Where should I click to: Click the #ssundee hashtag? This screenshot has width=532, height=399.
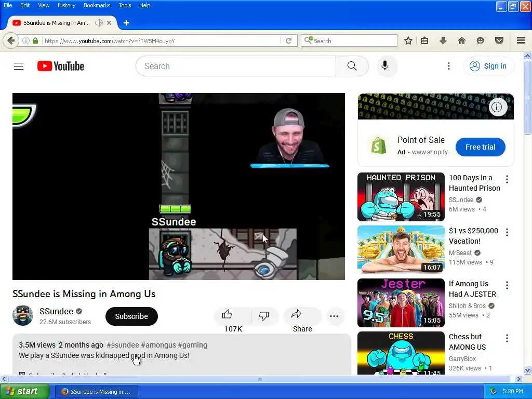tap(123, 345)
